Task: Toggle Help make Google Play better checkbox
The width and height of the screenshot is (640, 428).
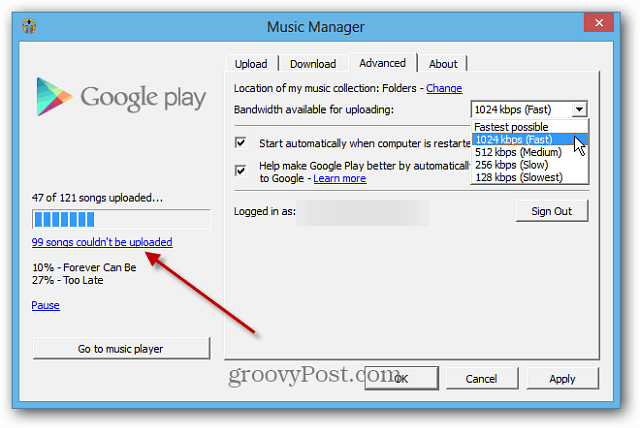Action: pos(240,170)
